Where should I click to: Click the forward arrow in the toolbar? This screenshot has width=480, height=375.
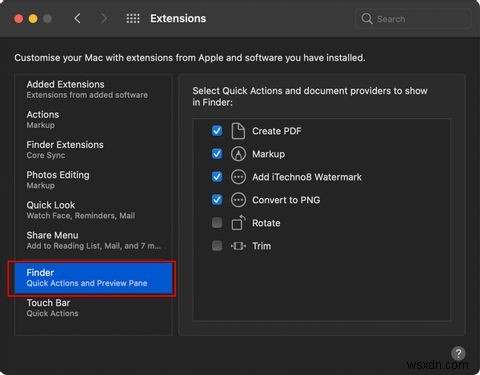point(104,18)
